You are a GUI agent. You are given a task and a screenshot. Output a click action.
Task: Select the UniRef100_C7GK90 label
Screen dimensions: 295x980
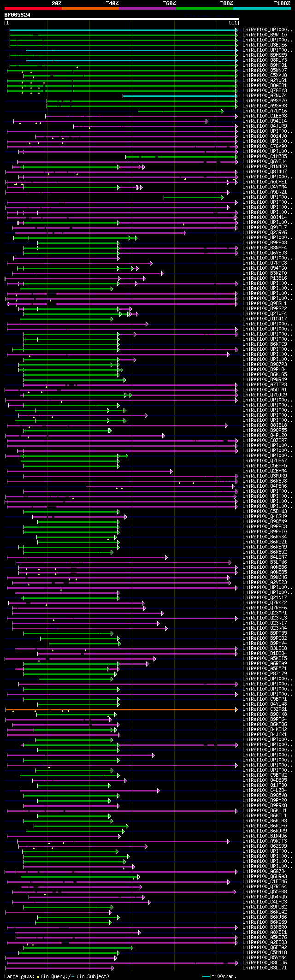[x=265, y=146]
